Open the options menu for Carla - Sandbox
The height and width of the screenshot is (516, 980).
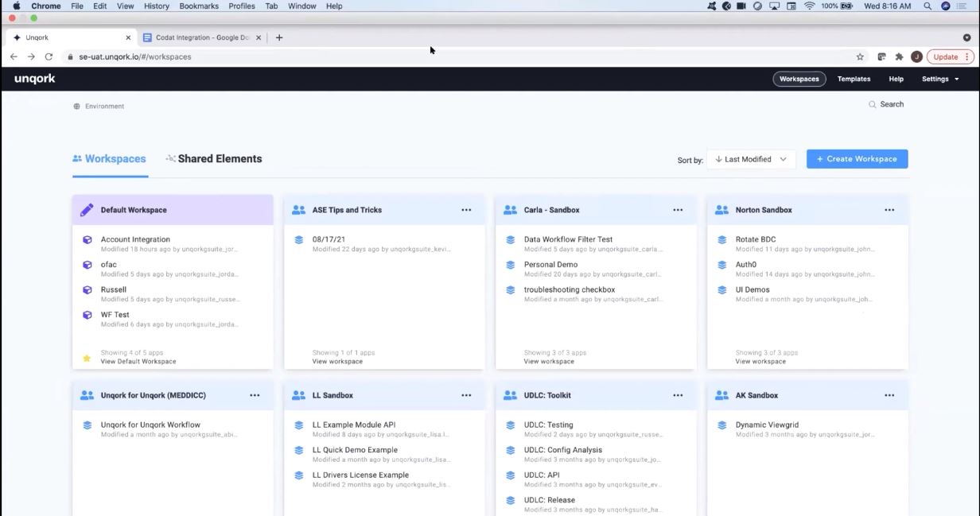[x=678, y=209]
